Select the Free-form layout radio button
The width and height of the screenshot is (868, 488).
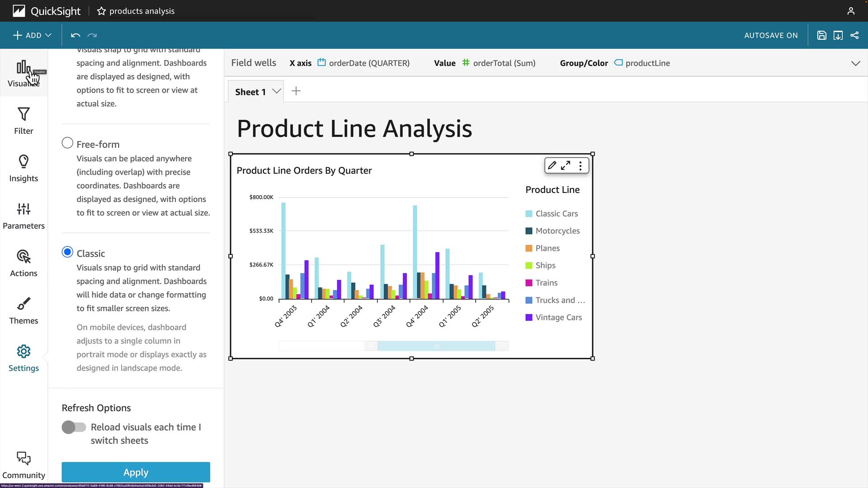(67, 143)
